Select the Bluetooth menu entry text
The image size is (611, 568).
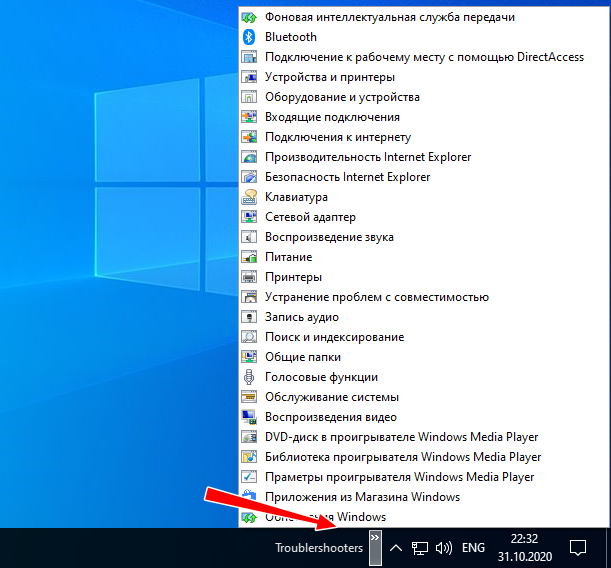coord(291,37)
